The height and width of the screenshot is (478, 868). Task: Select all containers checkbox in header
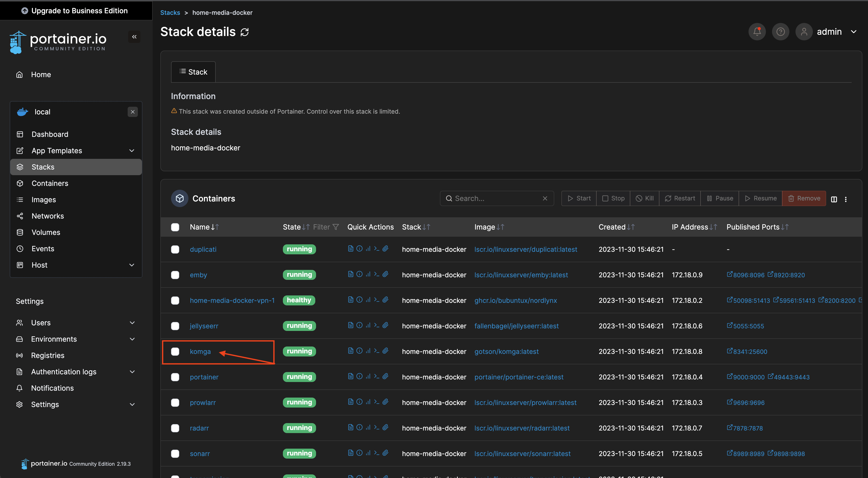[175, 227]
